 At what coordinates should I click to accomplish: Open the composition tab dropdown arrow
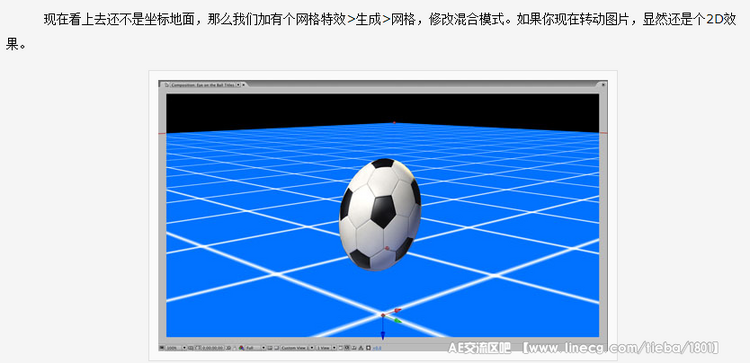[239, 85]
